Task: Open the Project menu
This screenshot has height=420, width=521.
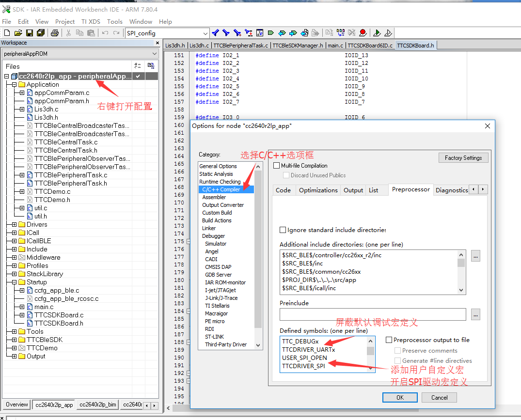Action: click(x=65, y=22)
